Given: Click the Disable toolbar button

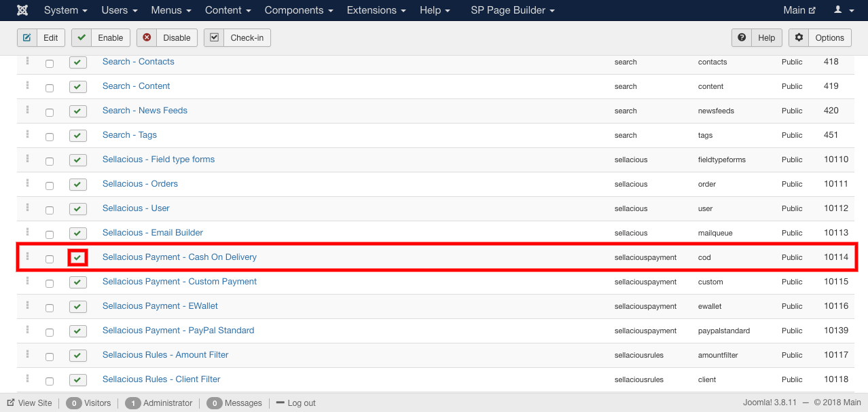Looking at the screenshot, I should coord(167,37).
